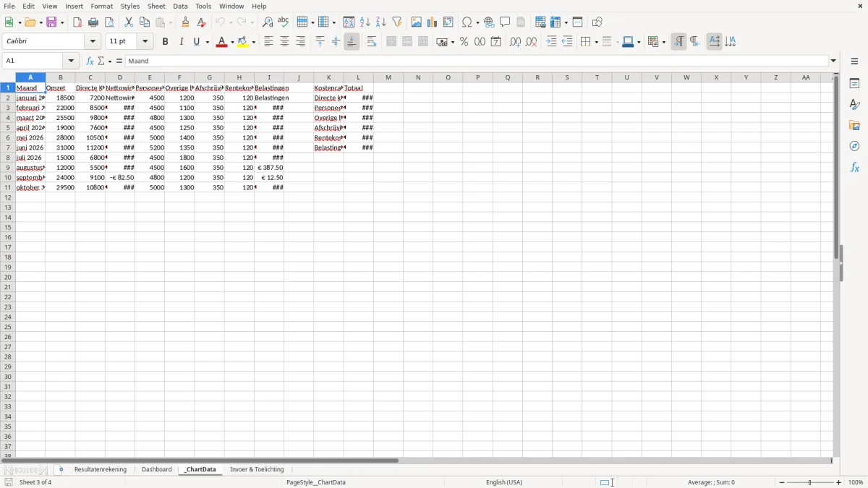Click Split Window icon
The height and width of the screenshot is (488, 868).
pyautogui.click(x=578, y=22)
